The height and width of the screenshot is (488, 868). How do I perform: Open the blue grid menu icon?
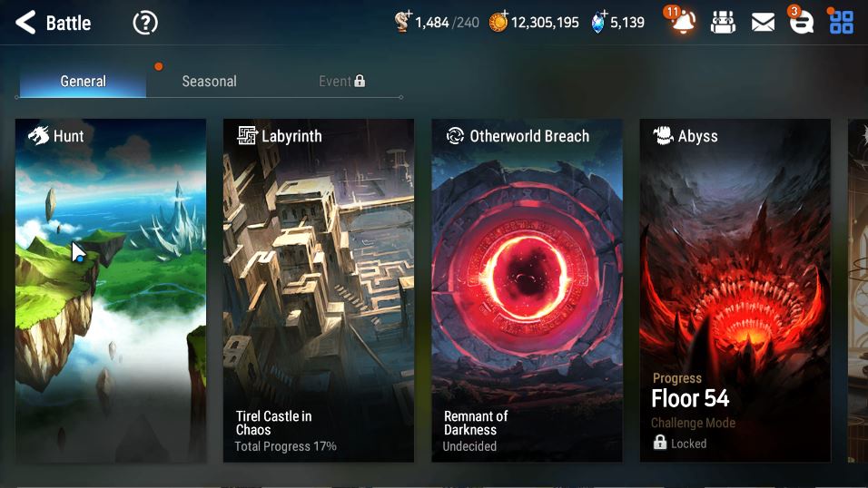point(841,23)
